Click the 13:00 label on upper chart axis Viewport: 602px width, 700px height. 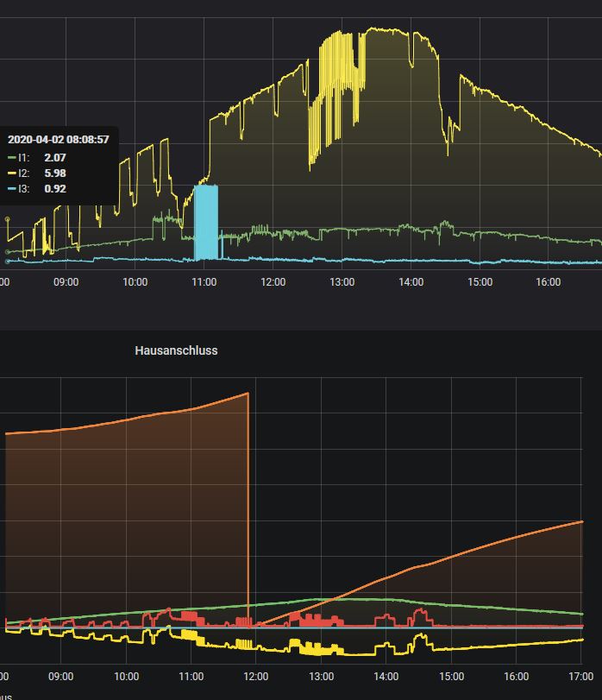[342, 282]
